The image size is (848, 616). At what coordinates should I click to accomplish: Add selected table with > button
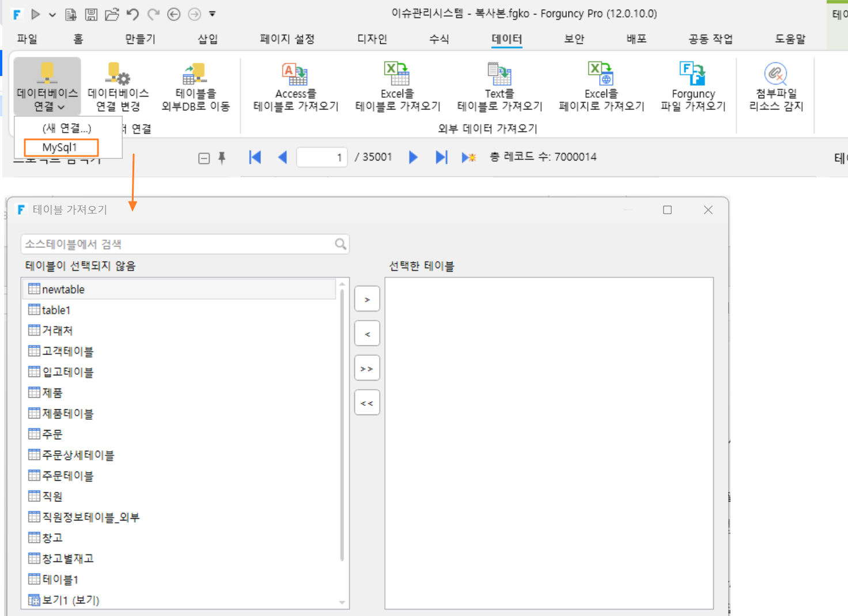coord(367,299)
